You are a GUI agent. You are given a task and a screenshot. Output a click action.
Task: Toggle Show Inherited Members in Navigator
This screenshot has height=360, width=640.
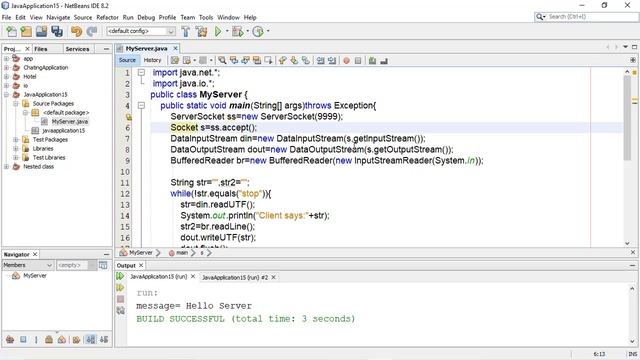point(10,340)
